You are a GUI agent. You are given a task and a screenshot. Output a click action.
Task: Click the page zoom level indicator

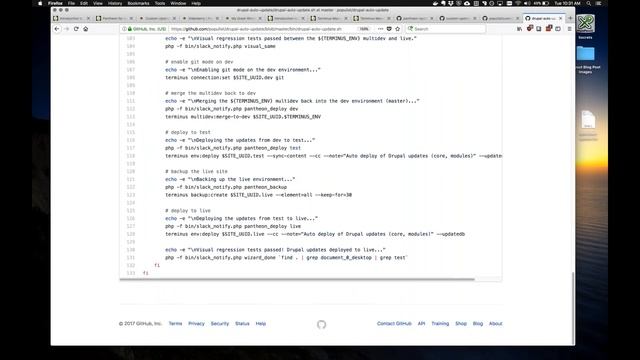tap(364, 29)
